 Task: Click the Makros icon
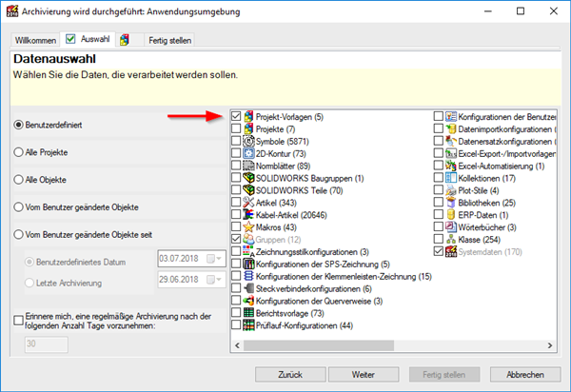coord(248,227)
